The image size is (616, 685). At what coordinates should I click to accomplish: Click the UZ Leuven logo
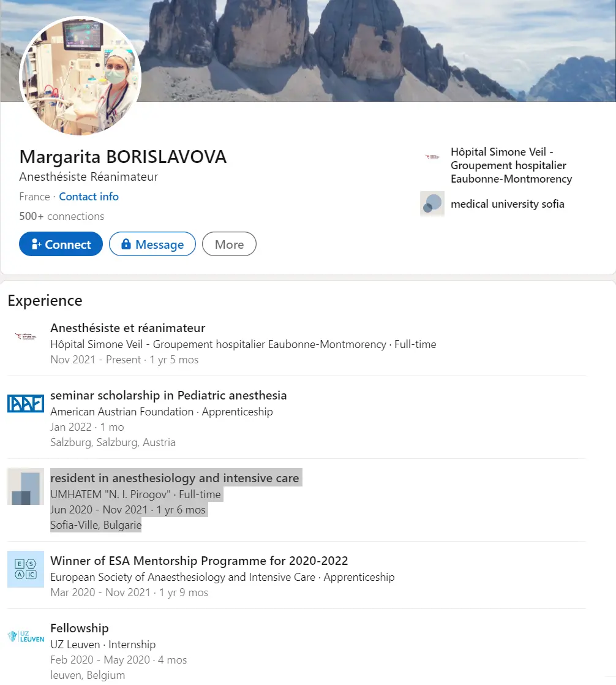[x=26, y=636]
